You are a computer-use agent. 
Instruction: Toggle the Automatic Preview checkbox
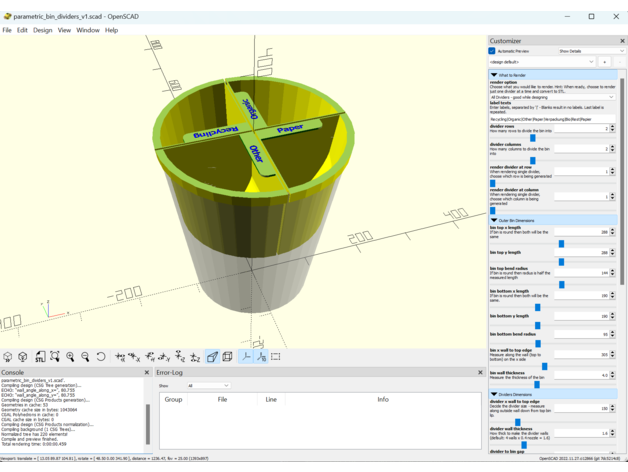click(x=492, y=51)
